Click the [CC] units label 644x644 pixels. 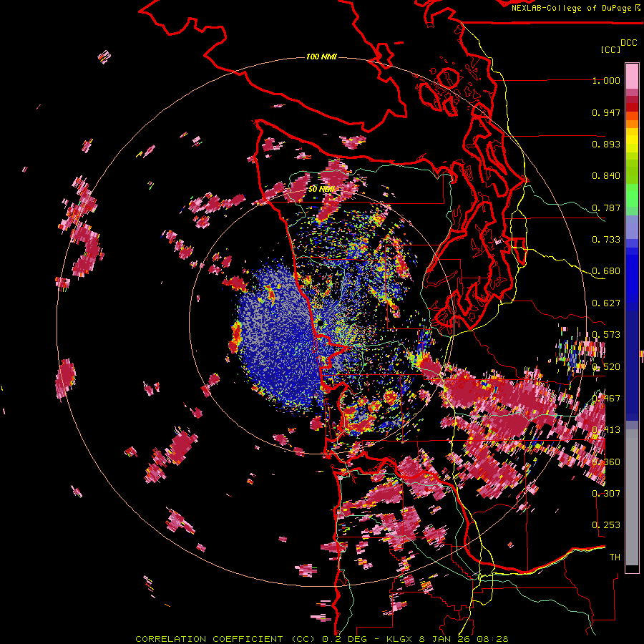click(x=610, y=49)
